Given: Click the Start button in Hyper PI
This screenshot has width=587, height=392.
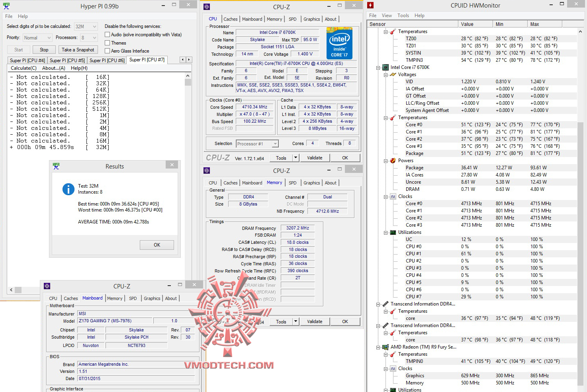Looking at the screenshot, I should coord(19,50).
